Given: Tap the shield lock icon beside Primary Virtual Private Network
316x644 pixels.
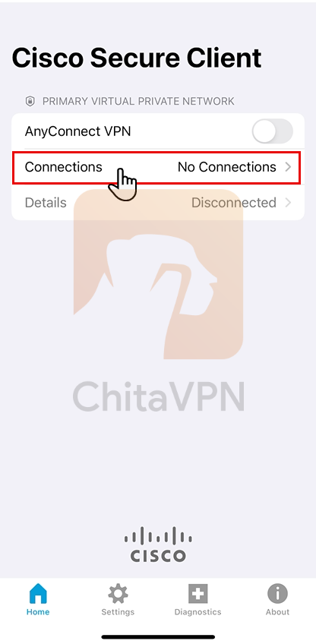Looking at the screenshot, I should point(30,101).
